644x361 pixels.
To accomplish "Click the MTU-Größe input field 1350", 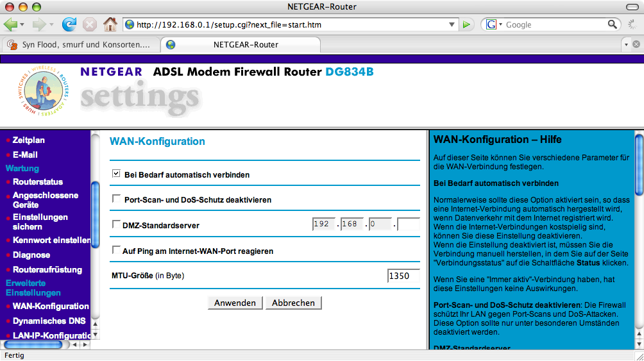I will (403, 276).
